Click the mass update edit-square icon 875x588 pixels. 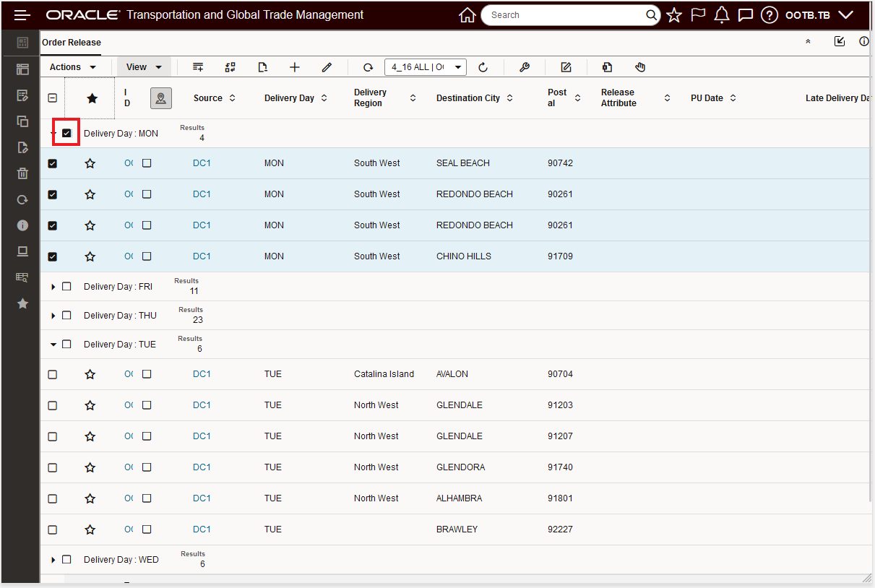tap(566, 67)
